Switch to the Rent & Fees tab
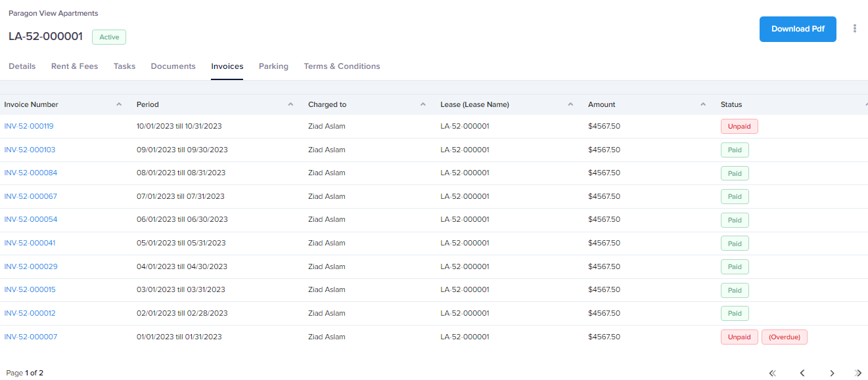This screenshot has width=868, height=380. coord(74,66)
